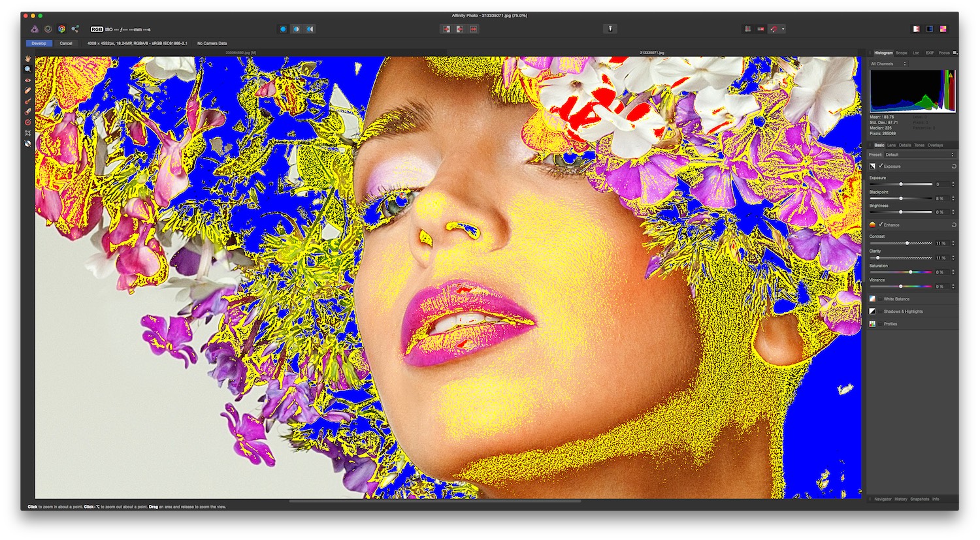Viewport: 980px width, 540px height.
Task: Toggle the snapping magnet icon
Action: pos(774,29)
